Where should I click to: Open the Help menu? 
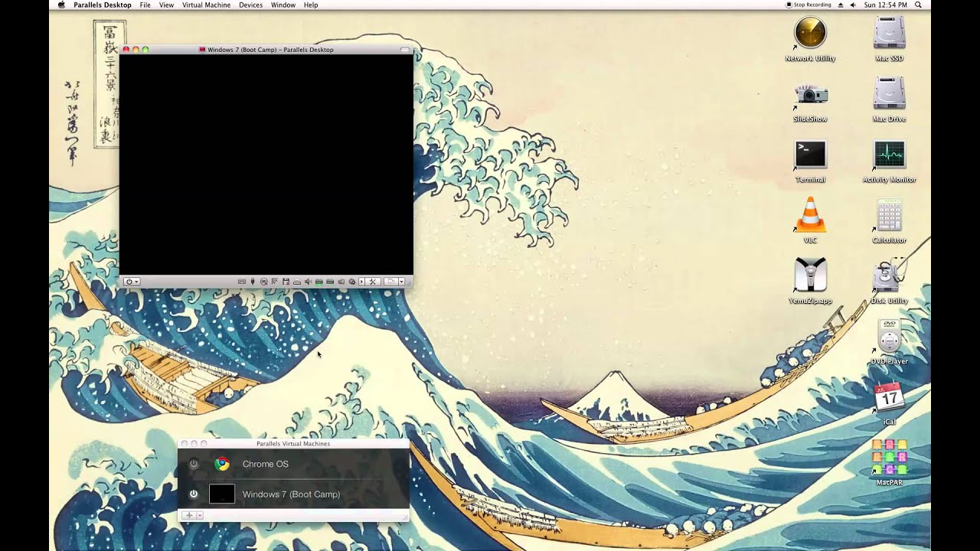pos(311,5)
